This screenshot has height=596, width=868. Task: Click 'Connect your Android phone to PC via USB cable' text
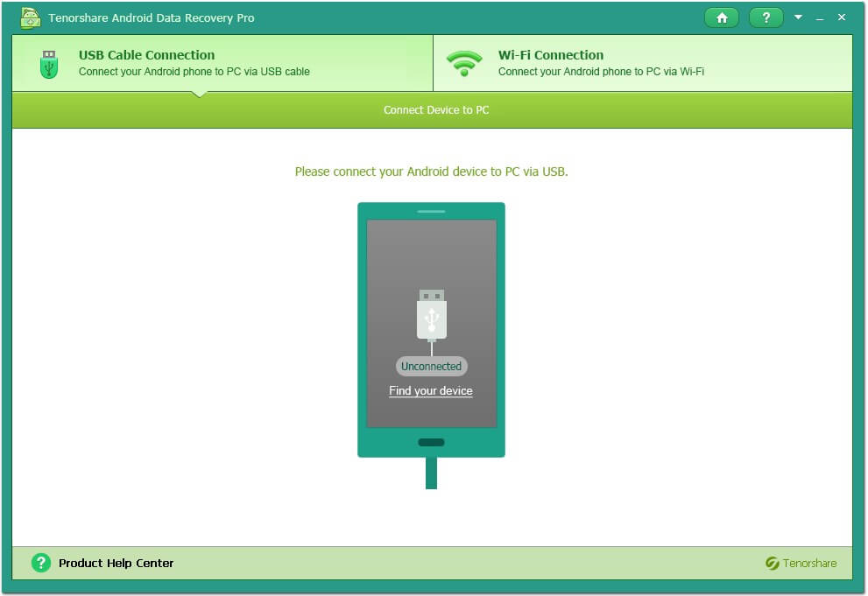tap(194, 71)
